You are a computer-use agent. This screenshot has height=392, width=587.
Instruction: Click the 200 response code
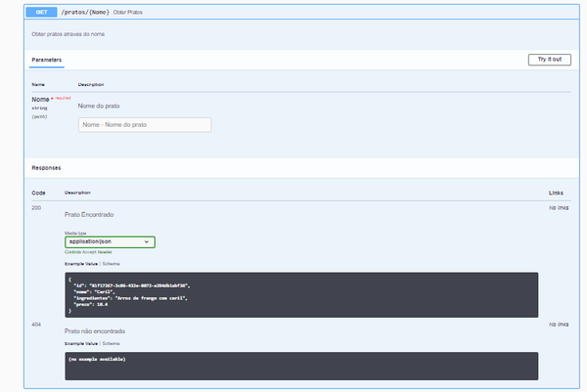tap(36, 207)
